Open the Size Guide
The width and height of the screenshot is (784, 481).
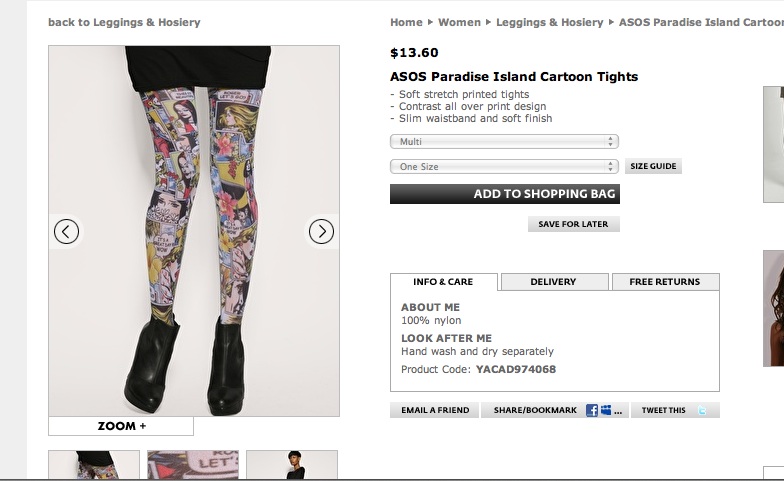(x=653, y=167)
